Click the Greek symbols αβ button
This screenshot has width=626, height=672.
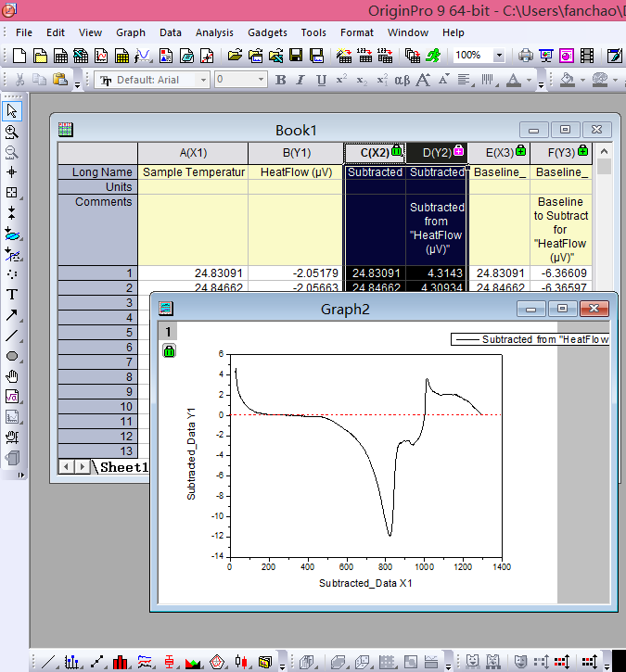coord(402,80)
